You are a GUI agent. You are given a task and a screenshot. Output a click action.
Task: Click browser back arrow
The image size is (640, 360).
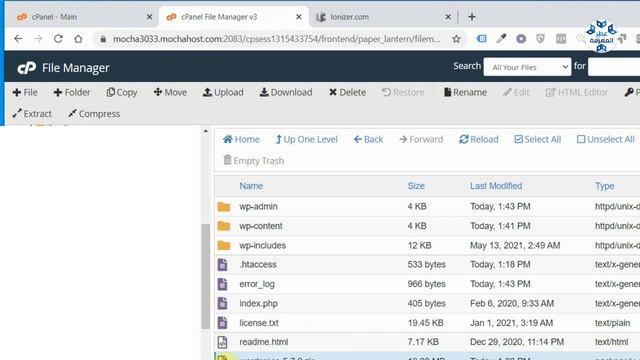18,39
